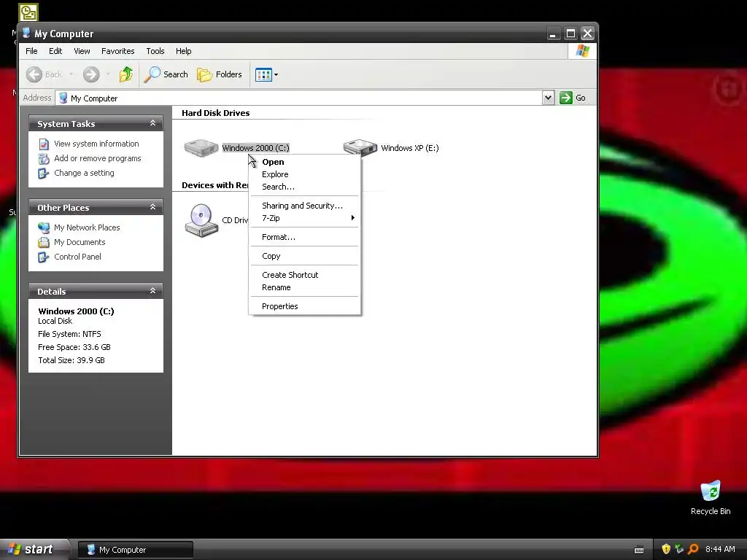Collapse the Details panel
The width and height of the screenshot is (747, 560).
pyautogui.click(x=152, y=291)
